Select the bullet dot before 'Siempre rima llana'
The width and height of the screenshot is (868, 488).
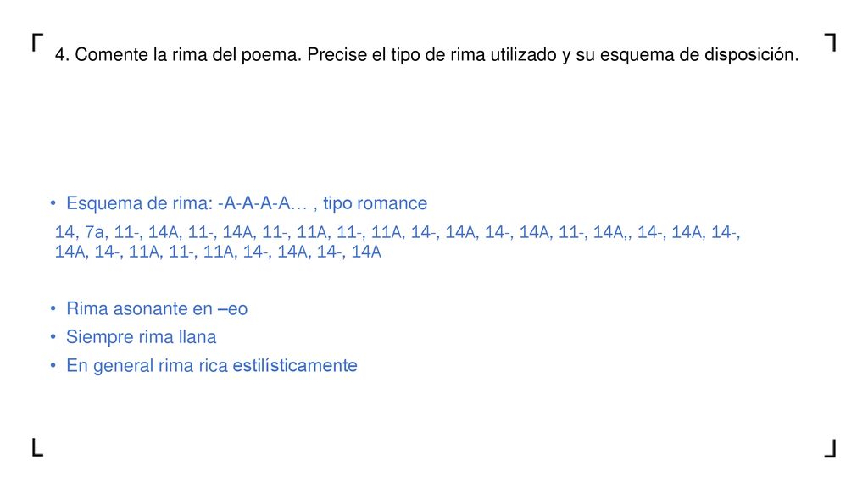click(53, 336)
